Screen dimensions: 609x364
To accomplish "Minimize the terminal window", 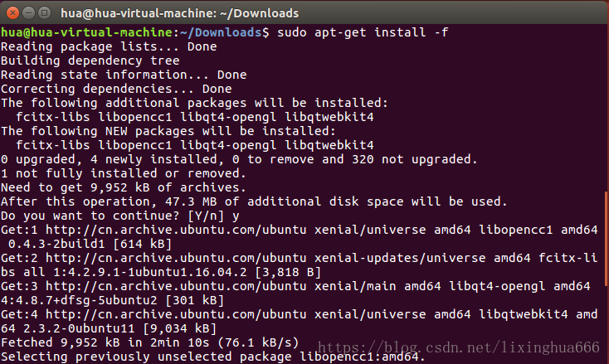I will click(x=29, y=13).
